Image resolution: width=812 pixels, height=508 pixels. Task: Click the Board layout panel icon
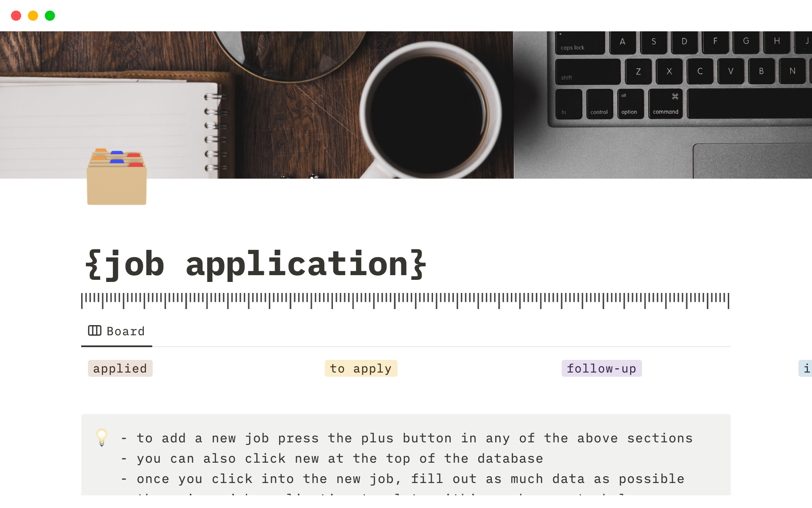pyautogui.click(x=94, y=331)
